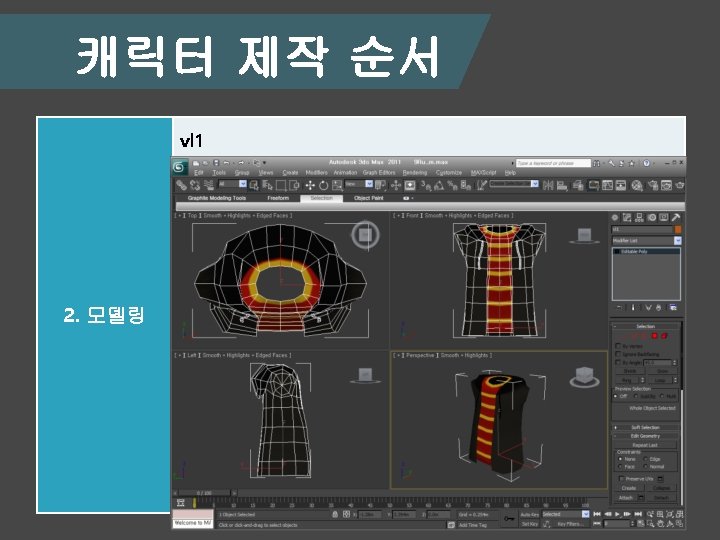This screenshot has width=720, height=540.
Task: Switch to the Freeform ribbon tab
Action: point(278,198)
